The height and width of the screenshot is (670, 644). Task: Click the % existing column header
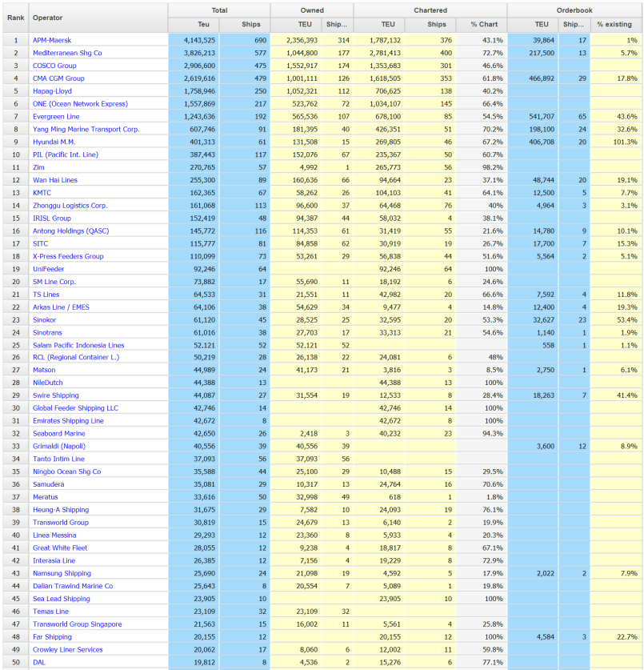[x=614, y=25]
